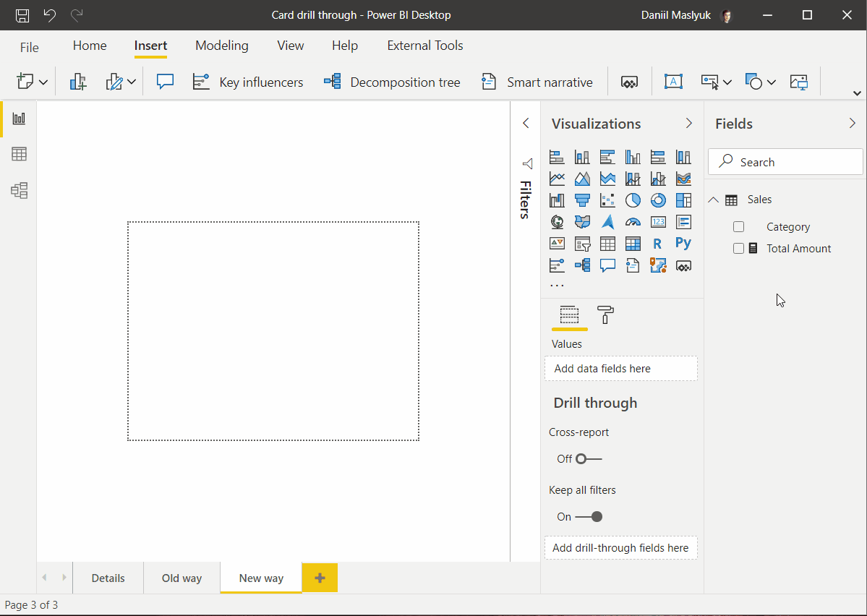Undo the last action
This screenshot has height=616, width=867.
coord(50,15)
